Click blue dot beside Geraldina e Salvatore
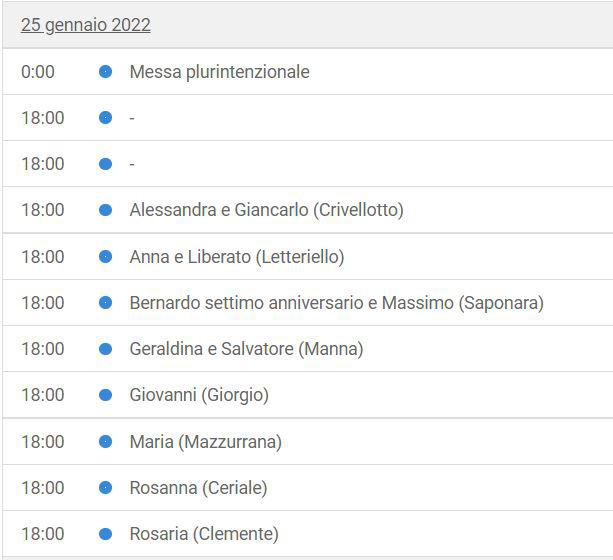Viewport: 613px width, 560px height. (106, 349)
